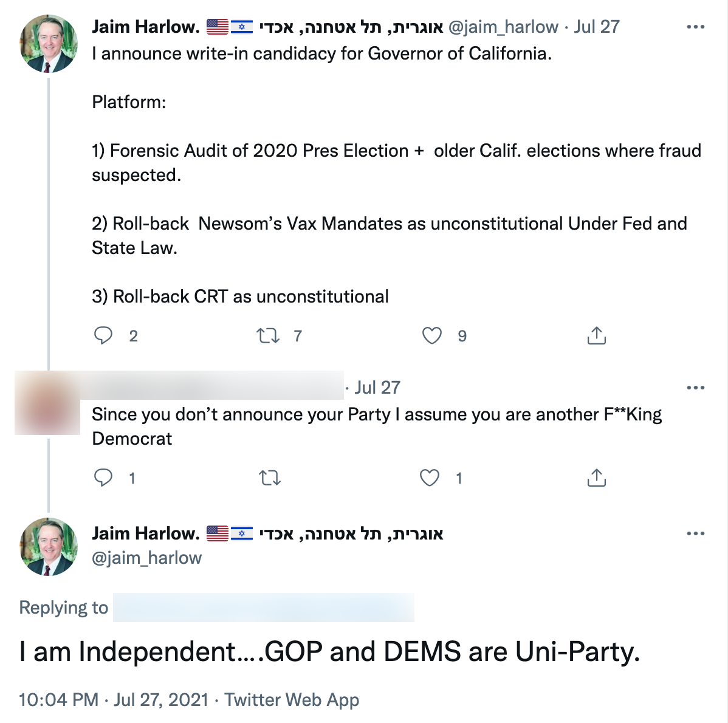Click 'Jul 27' timestamp on the blurred reply
The height and width of the screenshot is (723, 728).
(x=377, y=388)
